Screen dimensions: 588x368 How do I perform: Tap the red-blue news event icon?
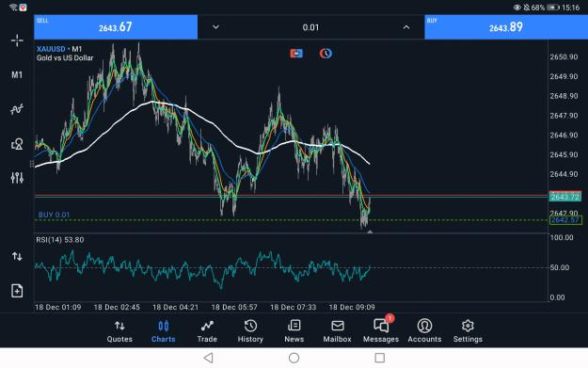(296, 54)
